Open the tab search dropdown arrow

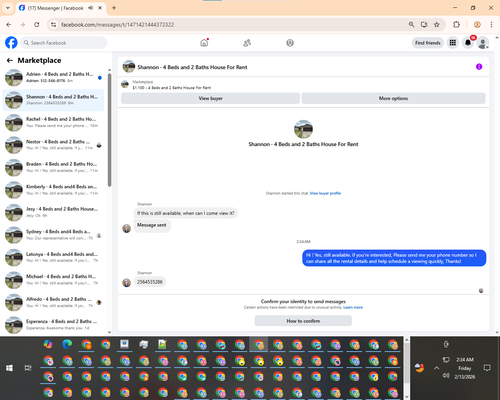point(8,8)
